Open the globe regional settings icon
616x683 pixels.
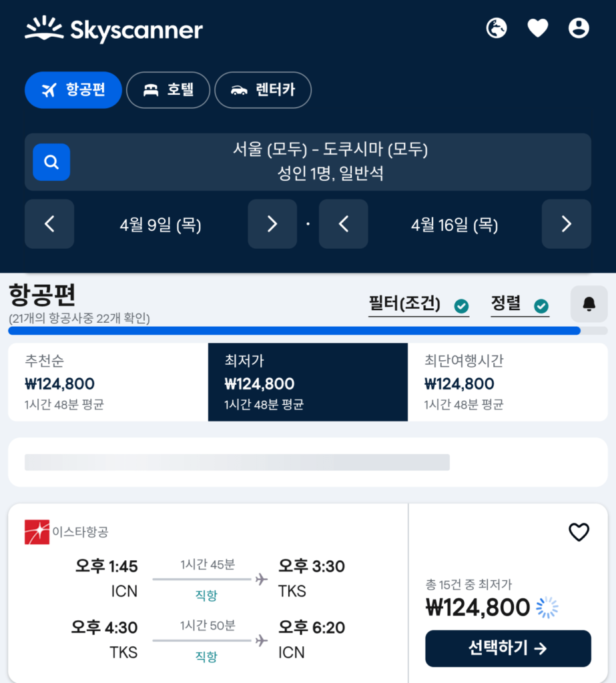pyautogui.click(x=497, y=28)
